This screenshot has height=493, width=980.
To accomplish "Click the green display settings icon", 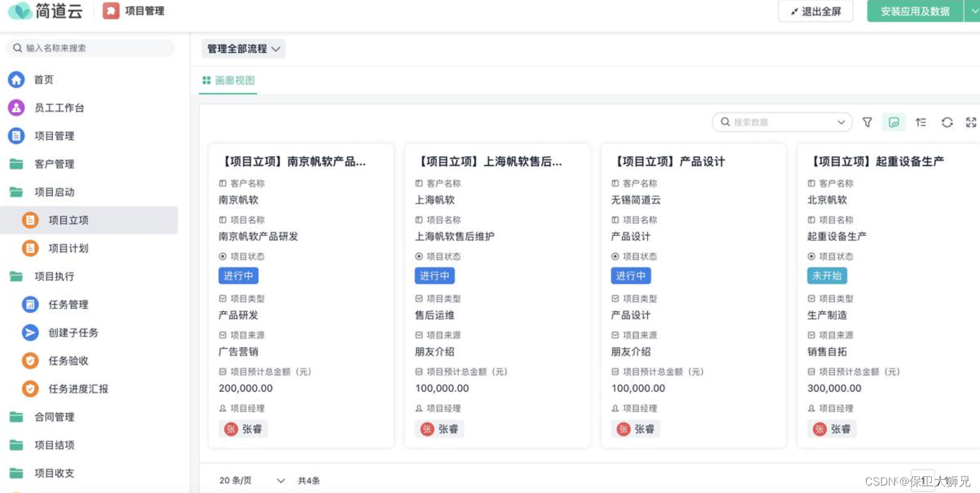I will tap(894, 122).
